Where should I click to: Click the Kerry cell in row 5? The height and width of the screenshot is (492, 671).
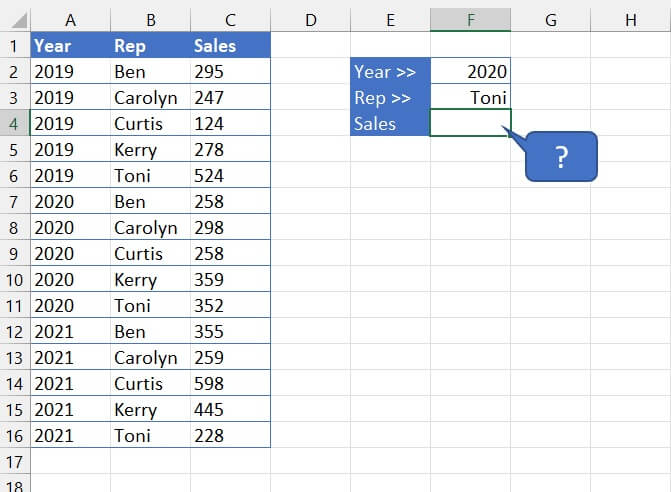[x=150, y=150]
